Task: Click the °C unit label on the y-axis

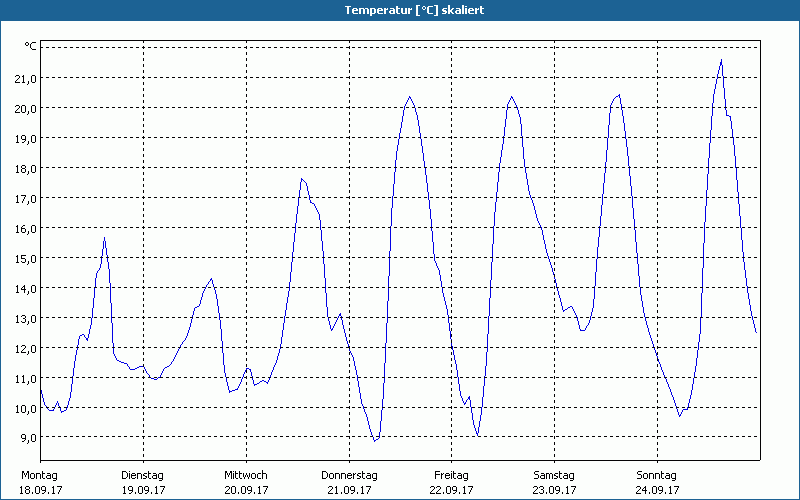Action: (x=30, y=46)
